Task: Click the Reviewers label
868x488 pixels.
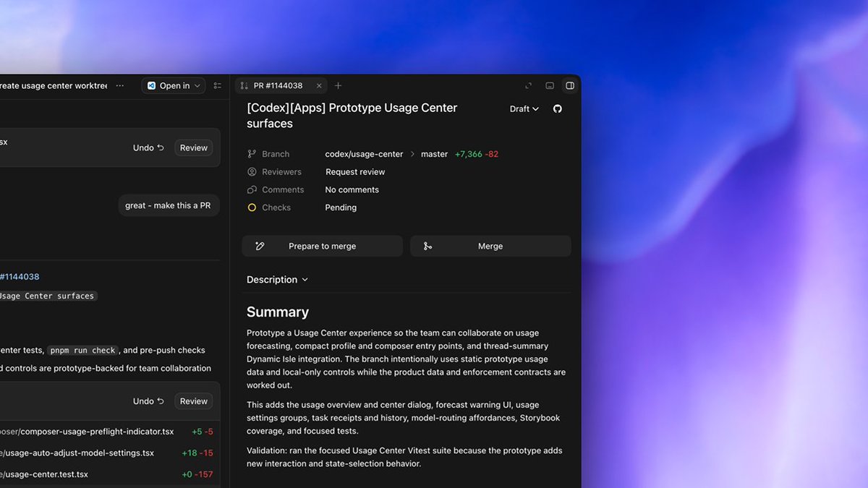Action: tap(281, 172)
